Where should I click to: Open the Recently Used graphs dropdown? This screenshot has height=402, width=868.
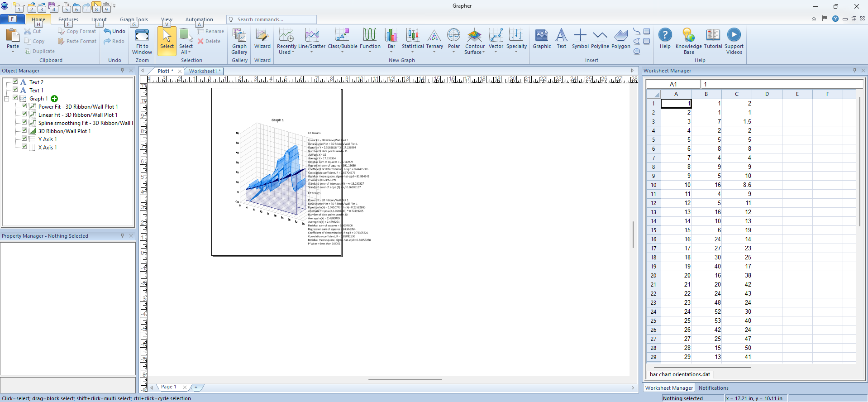click(286, 41)
